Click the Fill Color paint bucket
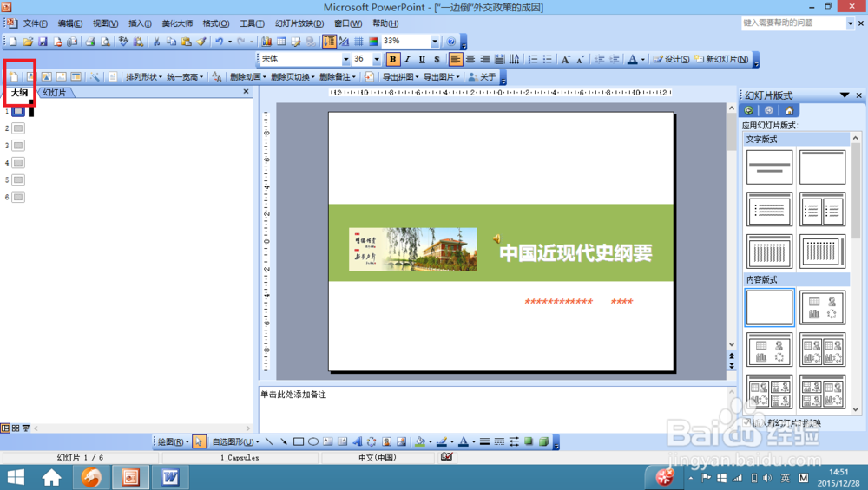Viewport: 868px width, 490px height. click(420, 441)
